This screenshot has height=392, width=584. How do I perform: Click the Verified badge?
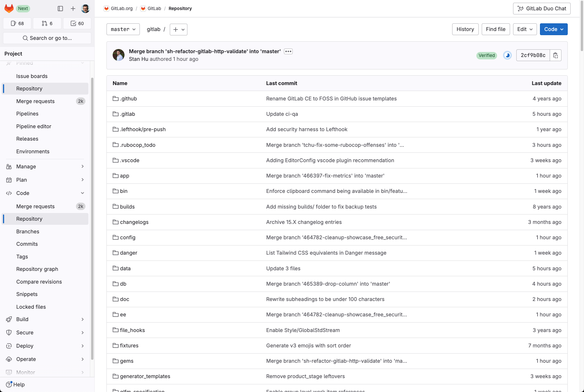pos(486,55)
